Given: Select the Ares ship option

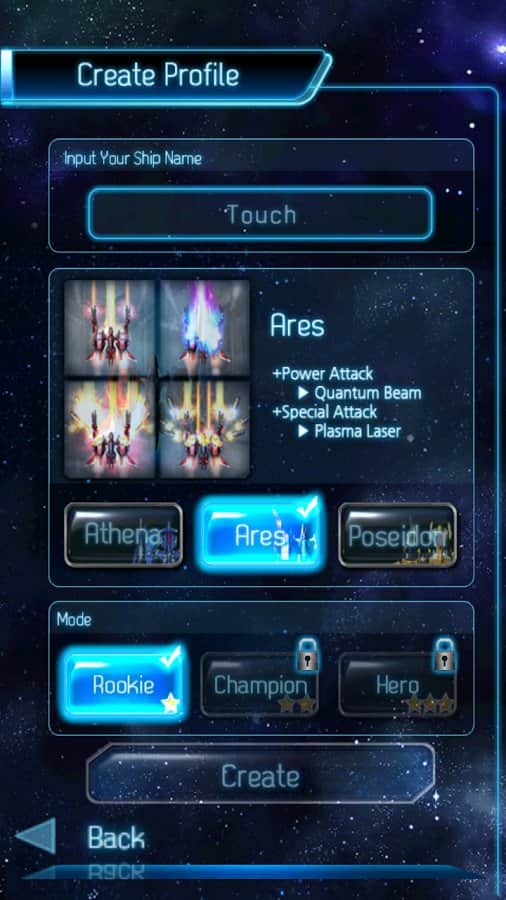Looking at the screenshot, I should (x=260, y=535).
